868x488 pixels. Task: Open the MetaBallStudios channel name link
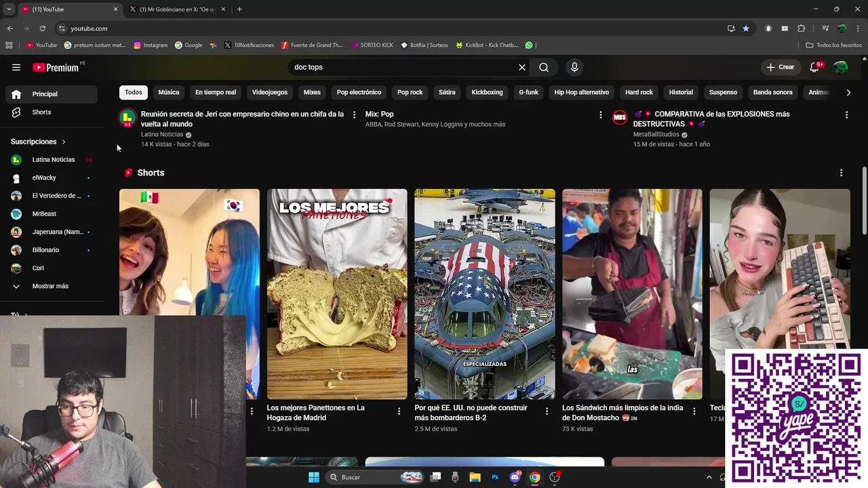[656, 134]
